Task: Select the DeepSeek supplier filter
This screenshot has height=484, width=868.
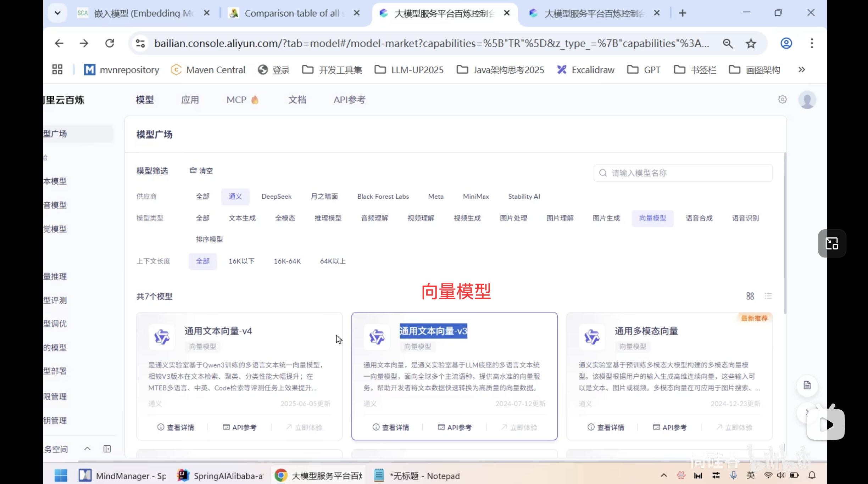Action: coord(276,196)
